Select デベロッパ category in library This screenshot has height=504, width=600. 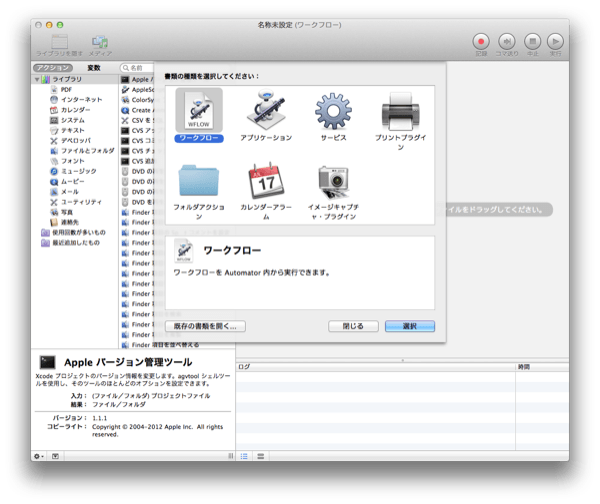76,140
